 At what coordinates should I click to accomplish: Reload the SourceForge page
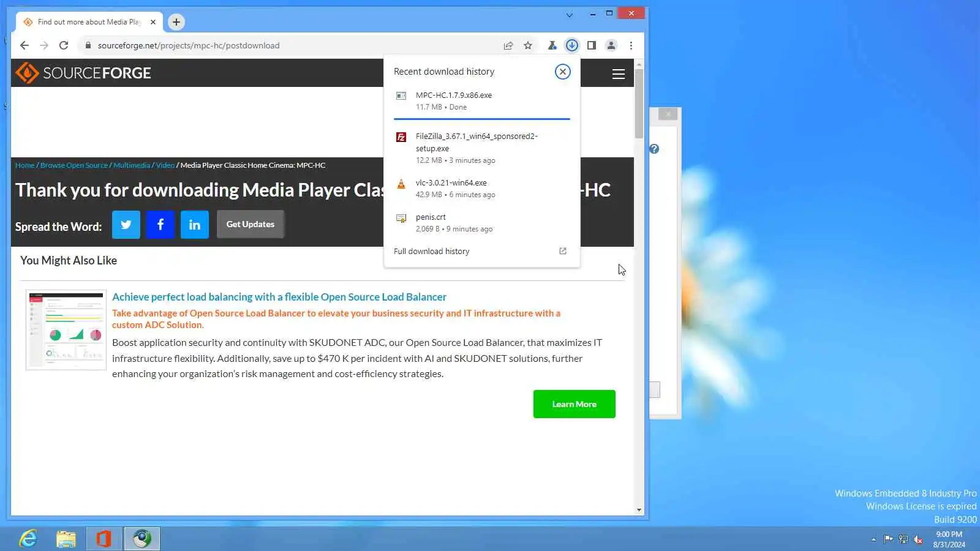point(64,45)
